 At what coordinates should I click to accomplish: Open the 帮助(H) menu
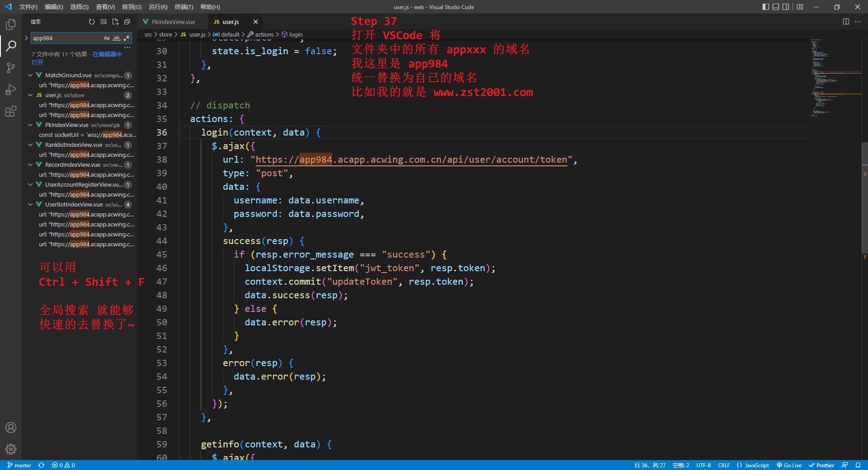[210, 7]
